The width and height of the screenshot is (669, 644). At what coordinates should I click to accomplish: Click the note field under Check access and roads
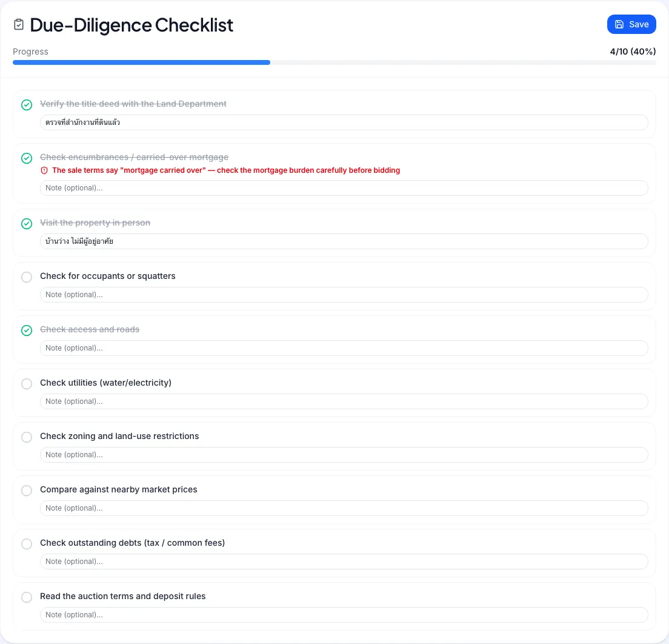pos(344,348)
